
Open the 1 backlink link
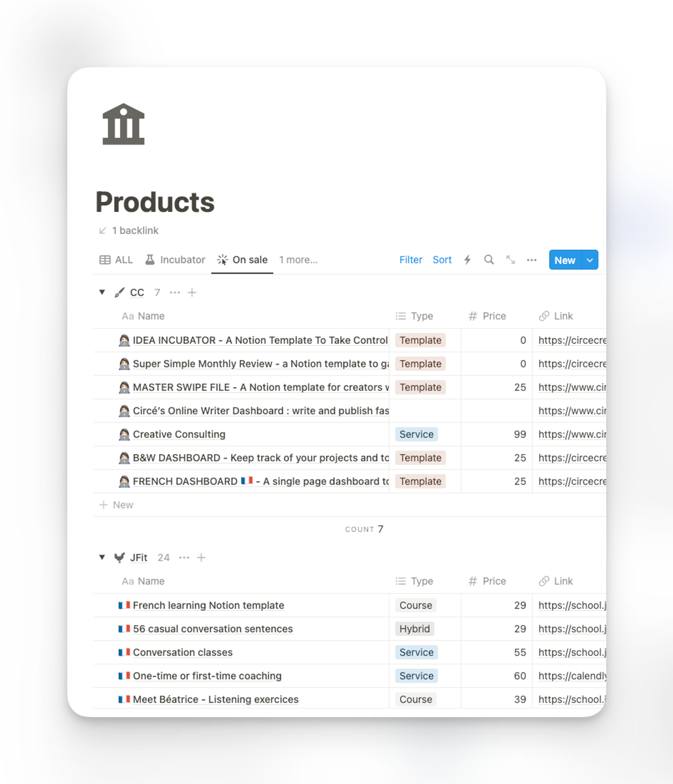click(x=135, y=231)
